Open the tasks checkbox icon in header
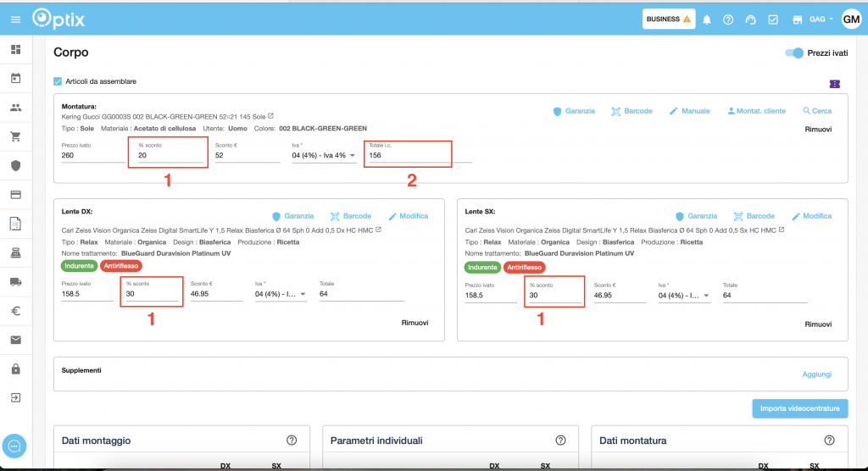The width and height of the screenshot is (868, 471). 773,19
